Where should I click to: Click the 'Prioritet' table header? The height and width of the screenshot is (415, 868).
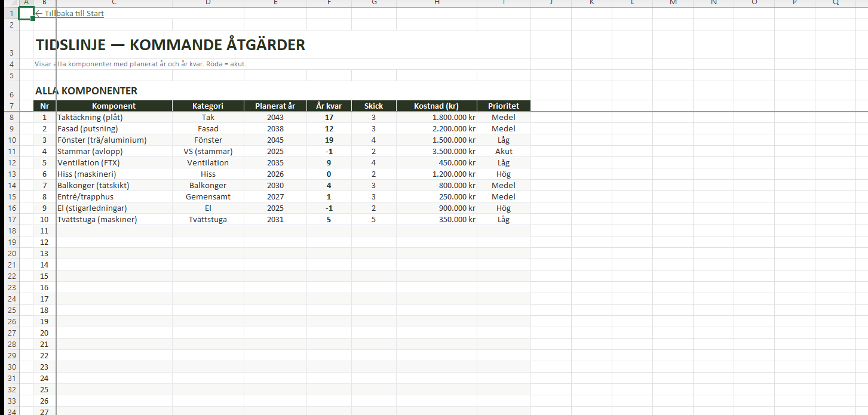[503, 106]
